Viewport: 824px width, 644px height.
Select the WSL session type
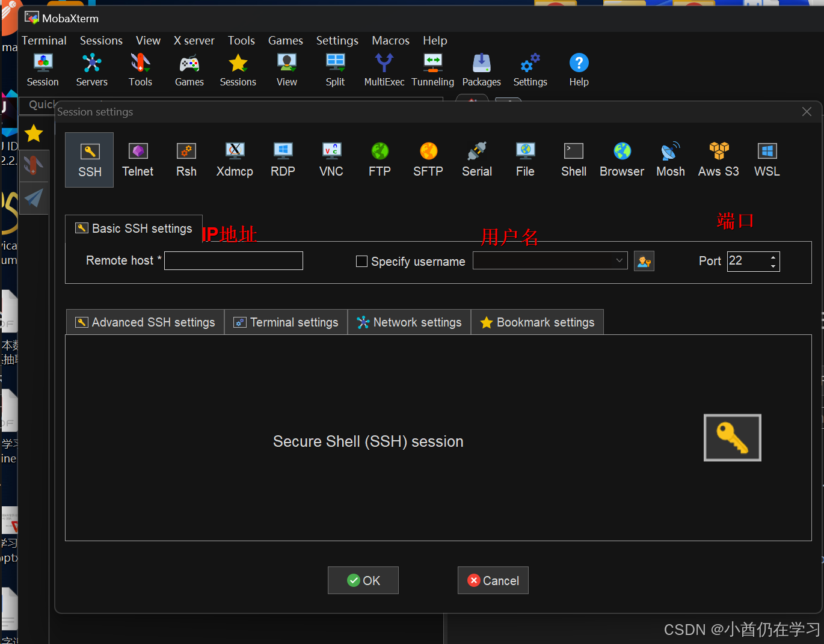767,160
